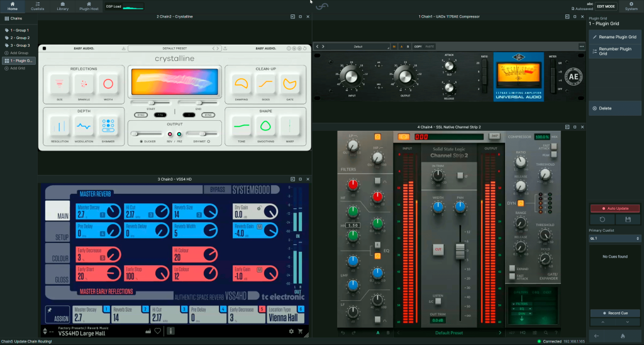
Task: Toggle the Auto Update button
Action: (x=615, y=208)
